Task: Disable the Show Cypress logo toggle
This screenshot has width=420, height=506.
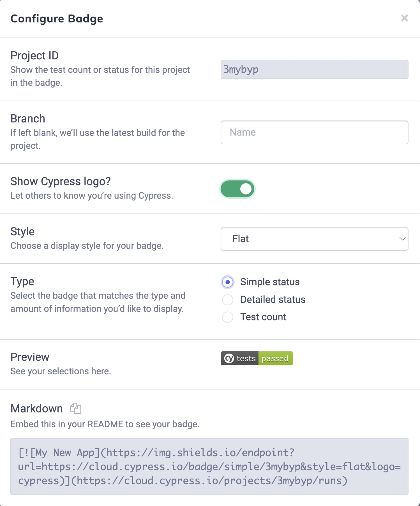Action: 237,189
